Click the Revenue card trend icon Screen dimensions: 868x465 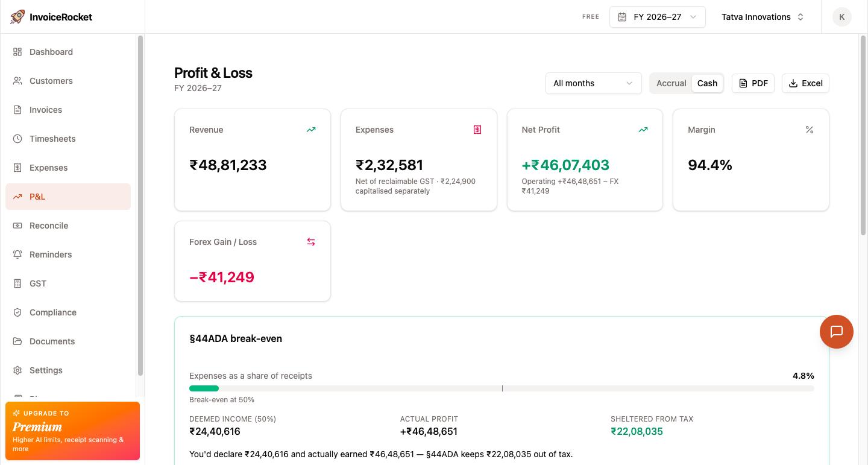(311, 130)
